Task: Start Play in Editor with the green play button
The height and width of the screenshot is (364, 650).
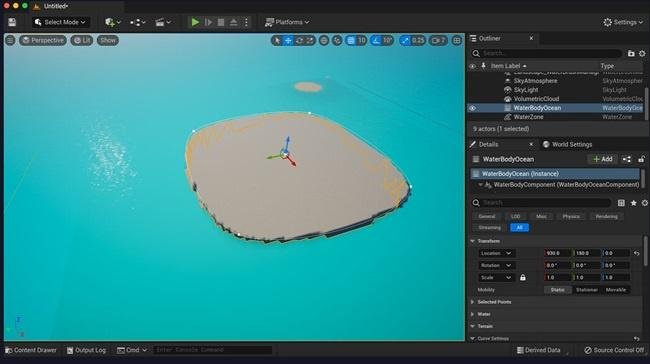Action: pyautogui.click(x=195, y=22)
